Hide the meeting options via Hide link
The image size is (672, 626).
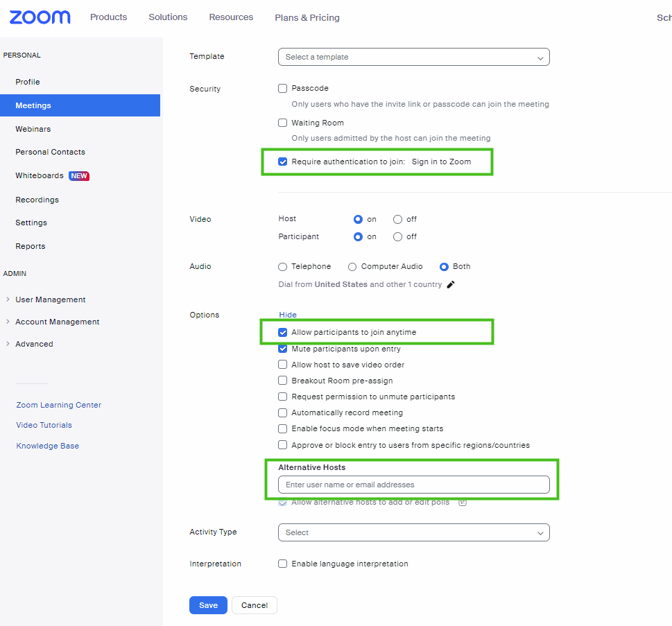287,315
